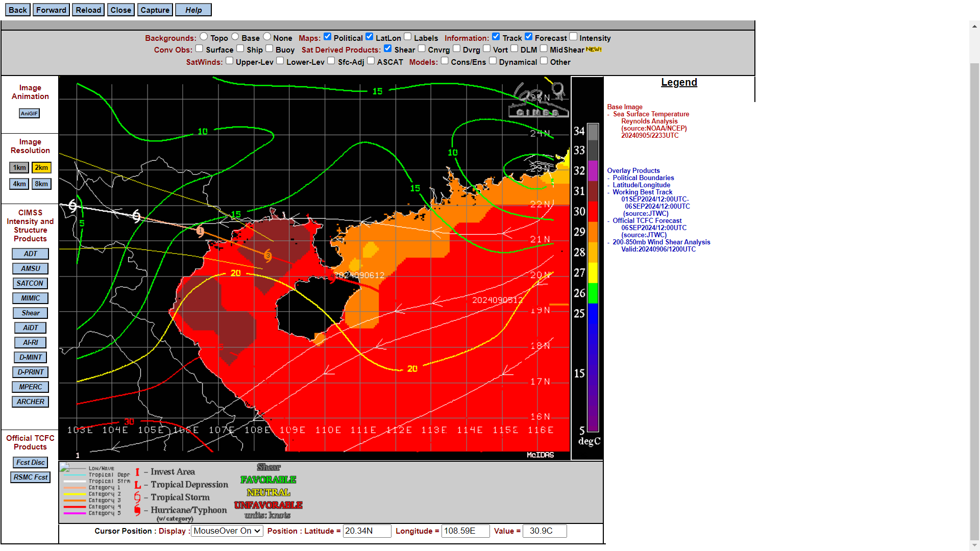Enable the Vort checkbox
The height and width of the screenshot is (551, 980).
coord(487,48)
